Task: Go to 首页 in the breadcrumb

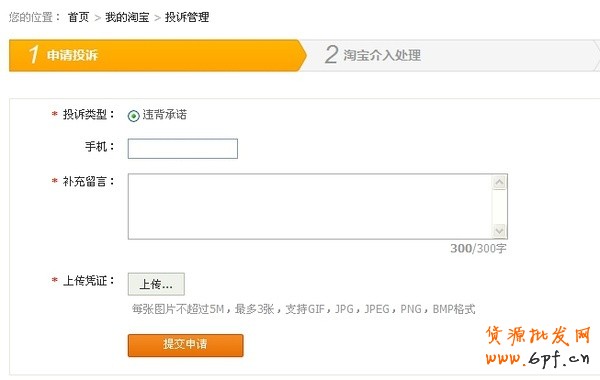Action: tap(78, 17)
